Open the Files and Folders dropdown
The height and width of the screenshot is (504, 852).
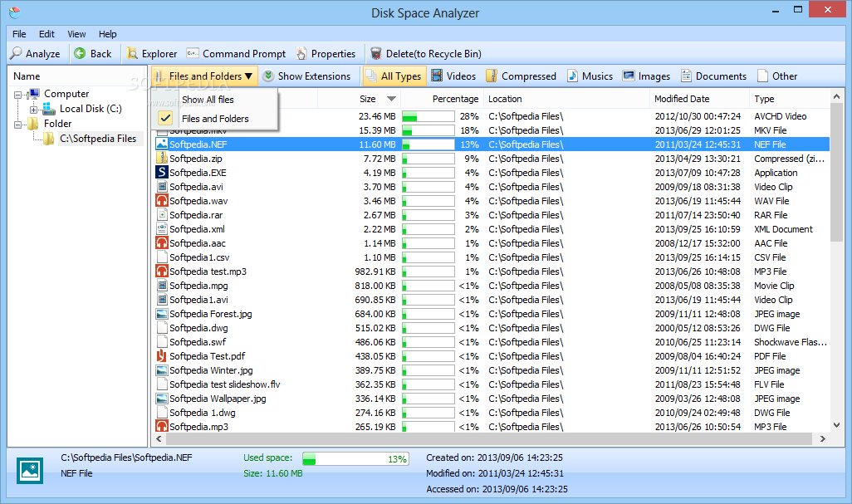204,76
